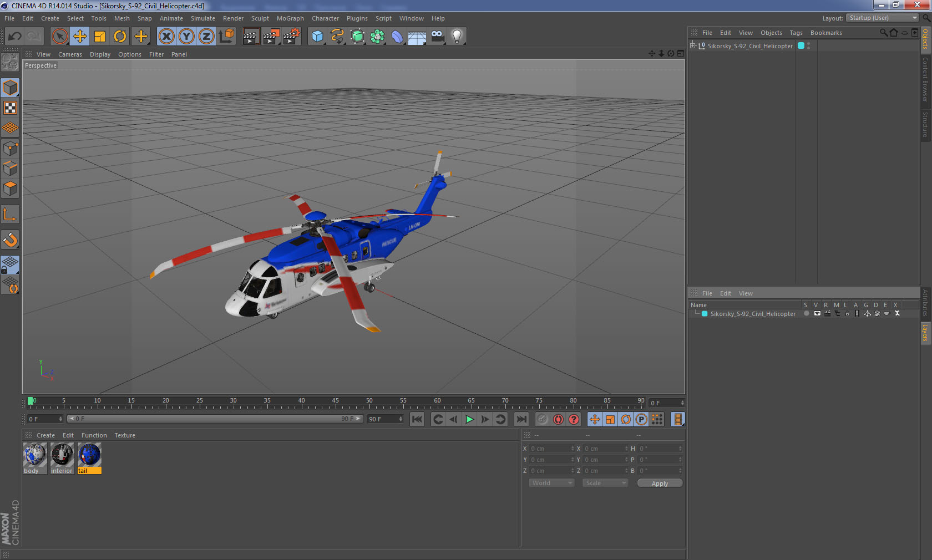Image resolution: width=932 pixels, height=560 pixels.
Task: Render the active view
Action: click(x=251, y=37)
